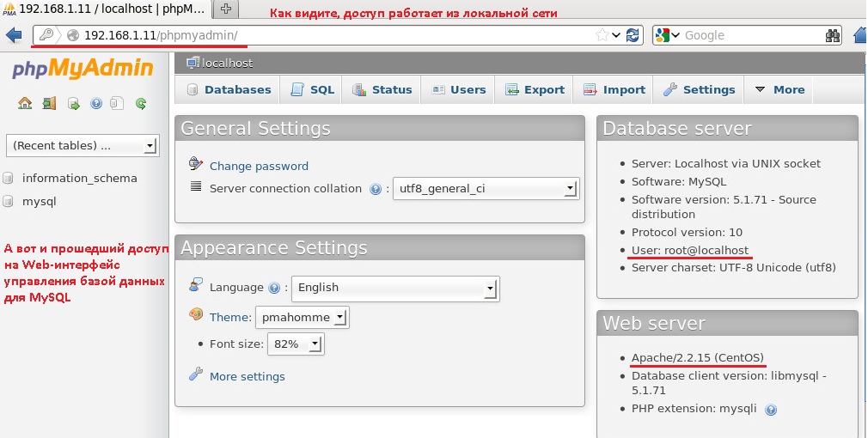
Task: Click the Language person icon
Action: tap(195, 285)
